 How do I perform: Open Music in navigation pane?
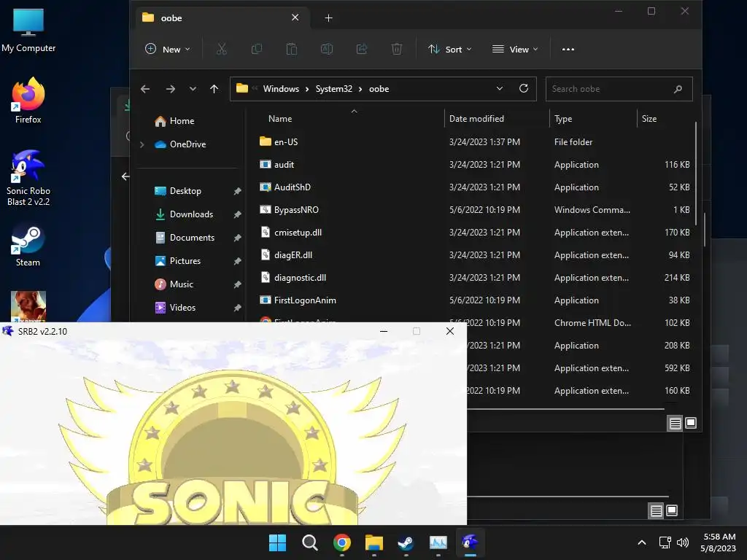pyautogui.click(x=181, y=284)
